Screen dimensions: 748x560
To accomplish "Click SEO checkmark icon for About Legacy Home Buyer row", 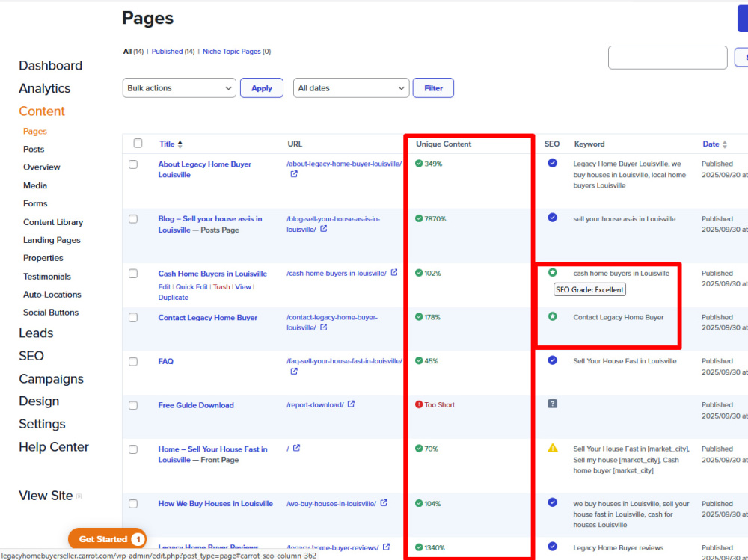I will click(x=553, y=163).
